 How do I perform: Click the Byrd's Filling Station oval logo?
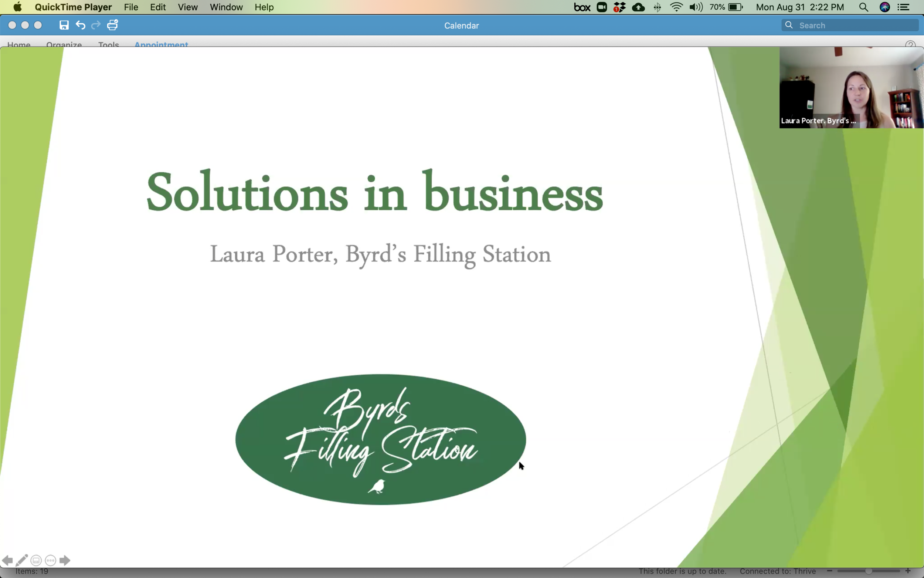pos(380,439)
